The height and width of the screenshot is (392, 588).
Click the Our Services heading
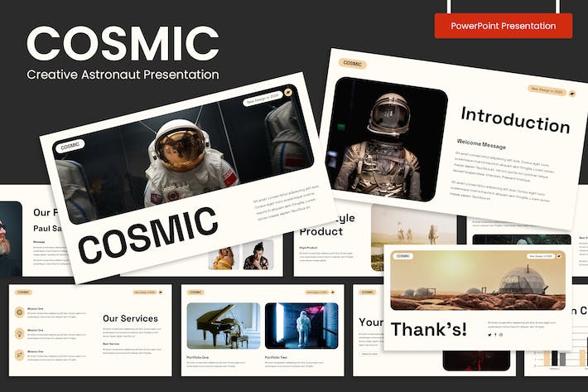131,318
